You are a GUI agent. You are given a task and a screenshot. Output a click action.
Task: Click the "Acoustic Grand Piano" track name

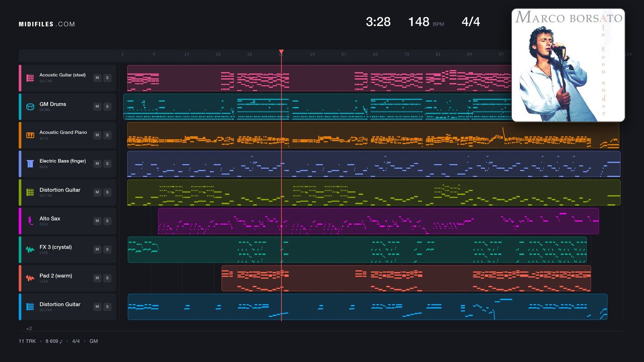tap(63, 133)
